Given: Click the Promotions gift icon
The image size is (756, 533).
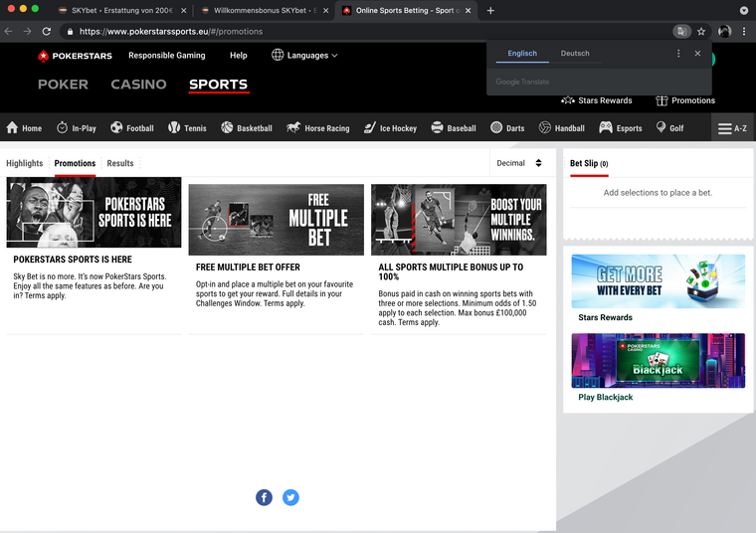Looking at the screenshot, I should coord(661,100).
